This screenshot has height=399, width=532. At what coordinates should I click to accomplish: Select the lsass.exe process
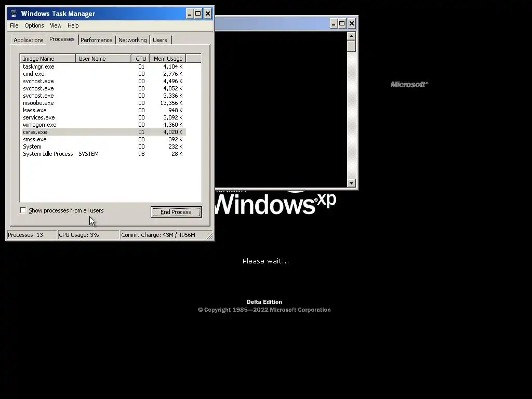[104, 110]
